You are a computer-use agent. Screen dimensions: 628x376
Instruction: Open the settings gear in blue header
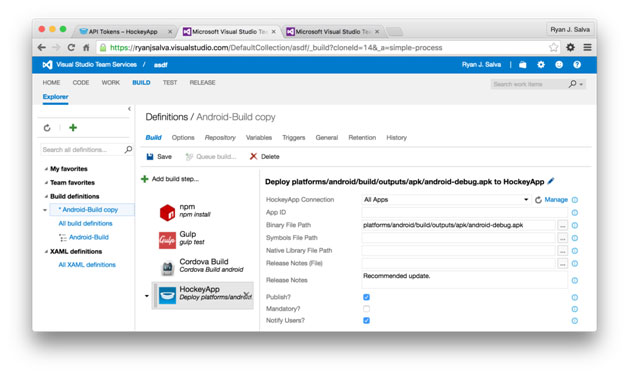coord(541,64)
